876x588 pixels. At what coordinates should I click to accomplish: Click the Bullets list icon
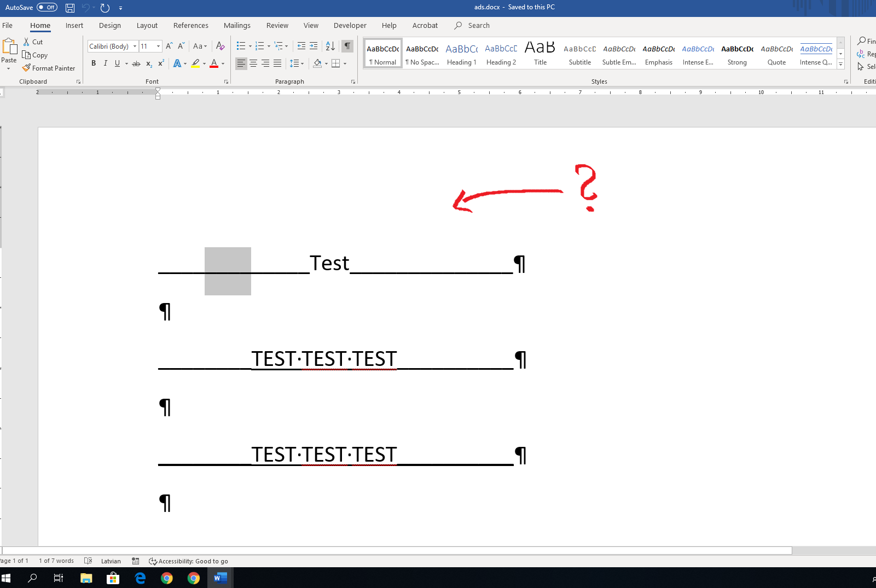pos(241,46)
